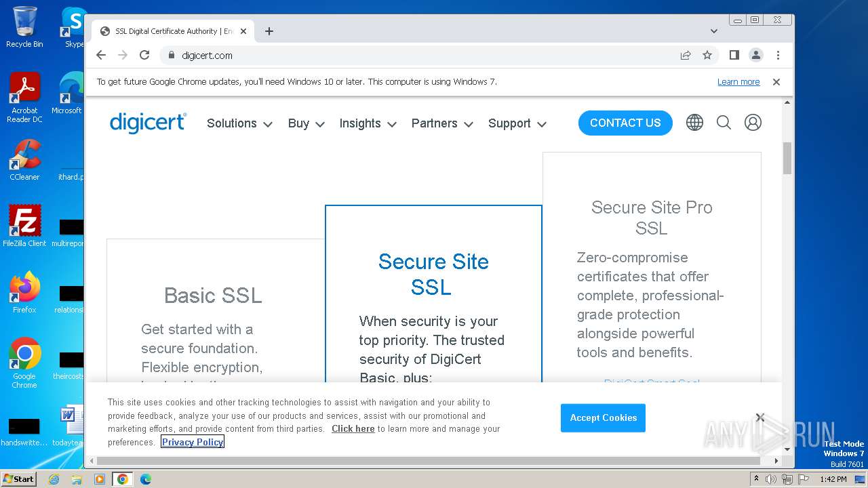Expand the Buy dropdown menu
The image size is (868, 488).
coord(306,123)
